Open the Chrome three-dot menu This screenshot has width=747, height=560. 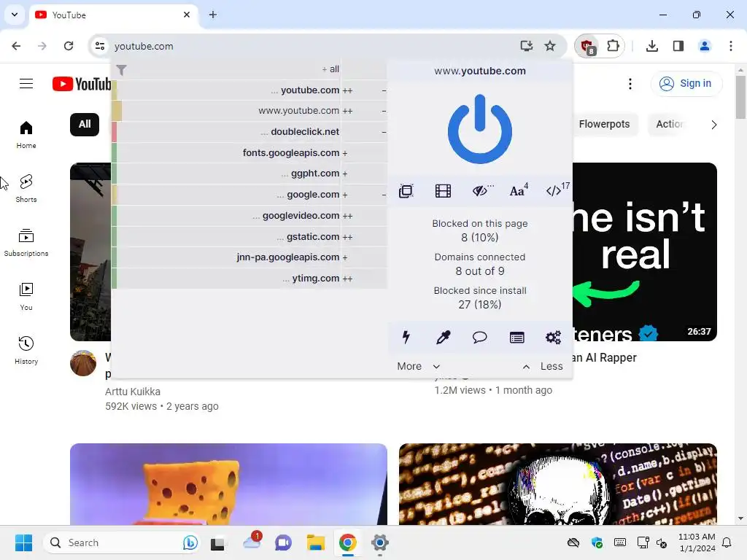(731, 46)
